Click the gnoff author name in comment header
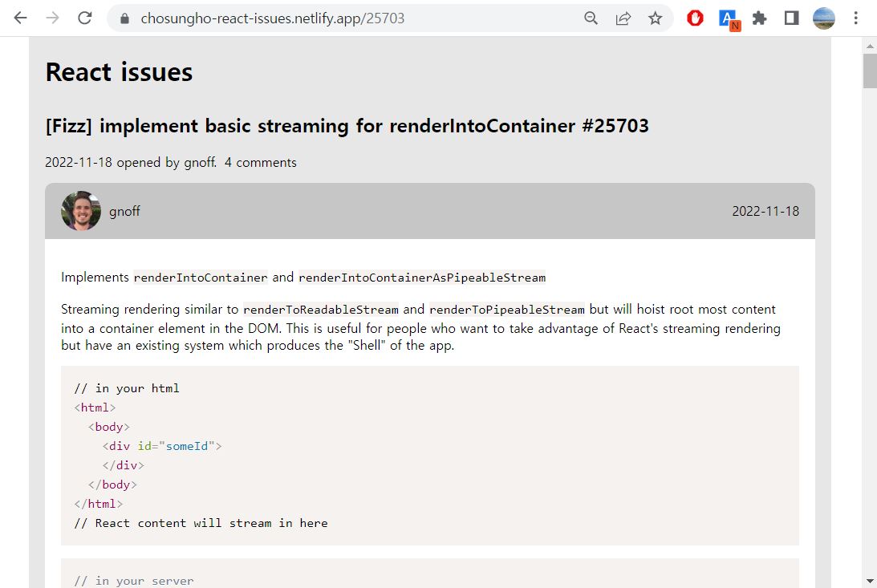This screenshot has height=588, width=877. point(124,211)
